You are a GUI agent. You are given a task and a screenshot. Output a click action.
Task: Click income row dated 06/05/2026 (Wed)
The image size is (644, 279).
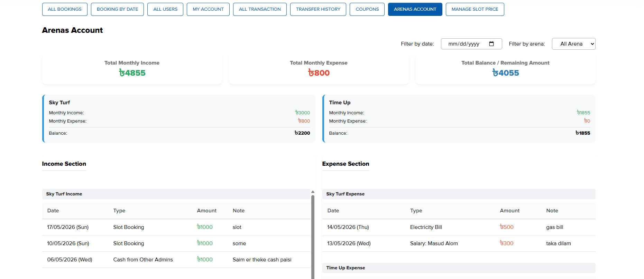click(x=176, y=260)
